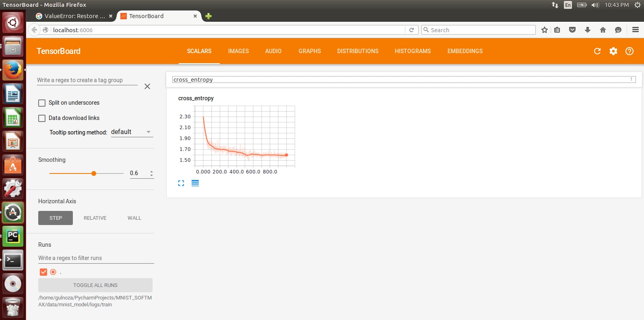The image size is (644, 320).
Task: Go to Firefox home page icon
Action: (603, 30)
